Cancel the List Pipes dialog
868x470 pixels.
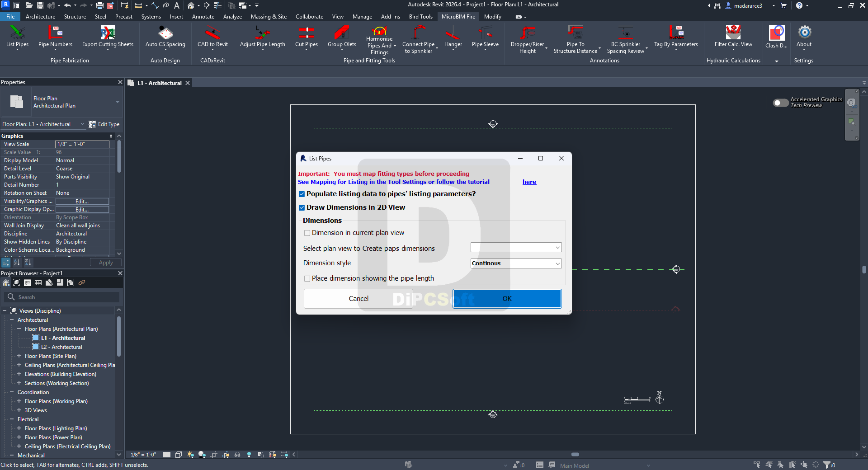pos(359,299)
